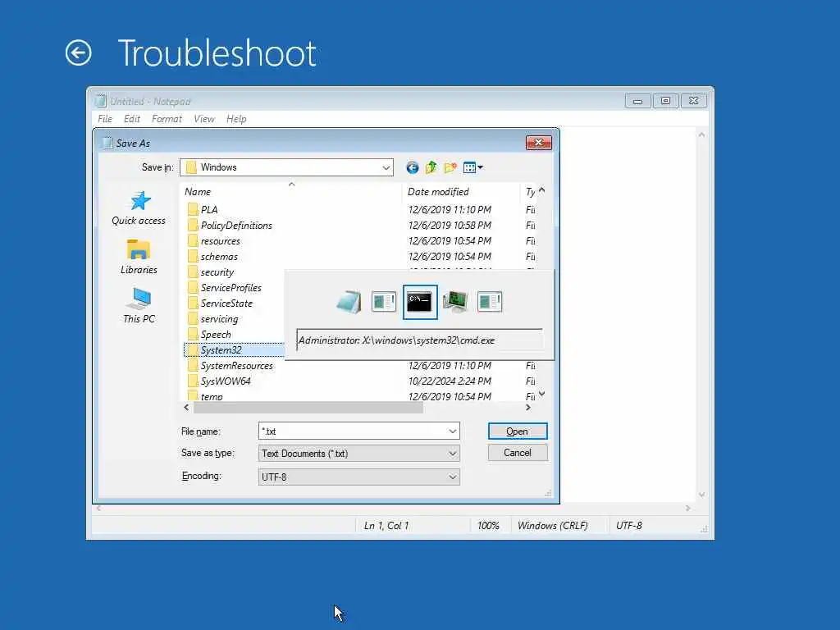Click the SysWOW64 folder icon

pyautogui.click(x=193, y=381)
